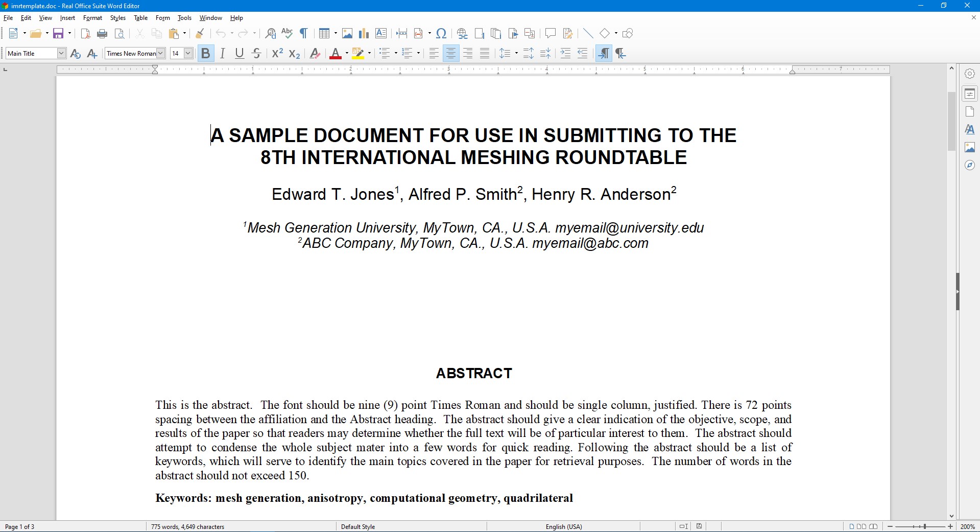Click the Print icon
Viewport: 980px width, 532px height.
pos(102,34)
